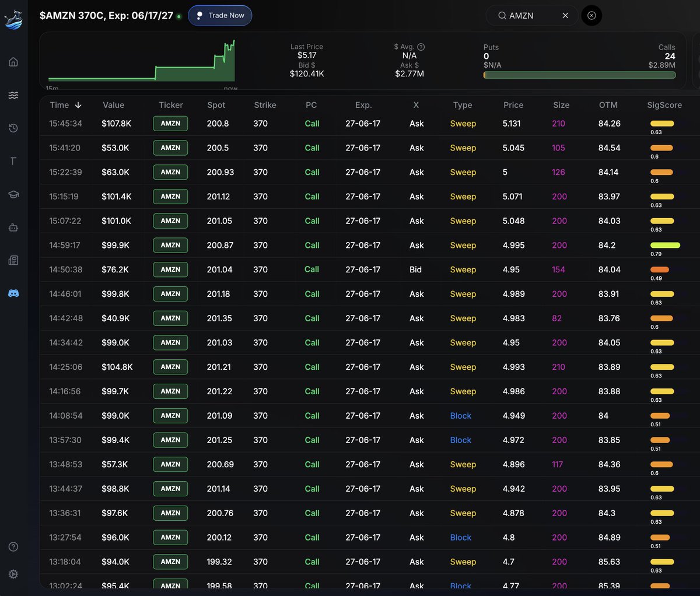
Task: Click the Value column header
Action: (x=113, y=105)
